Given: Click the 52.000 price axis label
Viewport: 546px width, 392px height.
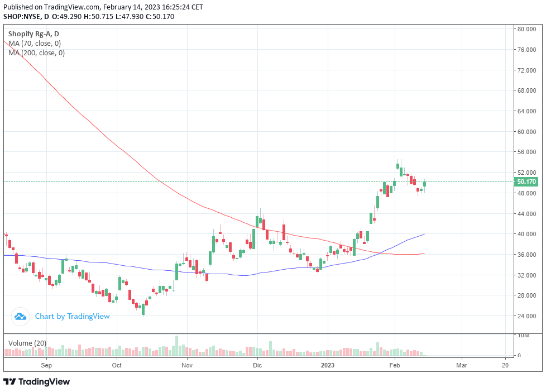Looking at the screenshot, I should [x=526, y=173].
